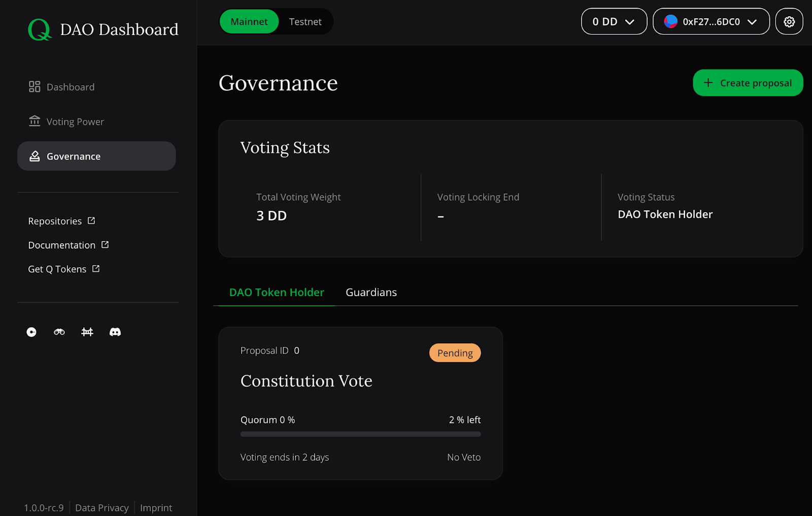Expand the 0 DD balance dropdown
The height and width of the screenshot is (516, 812).
tap(614, 21)
